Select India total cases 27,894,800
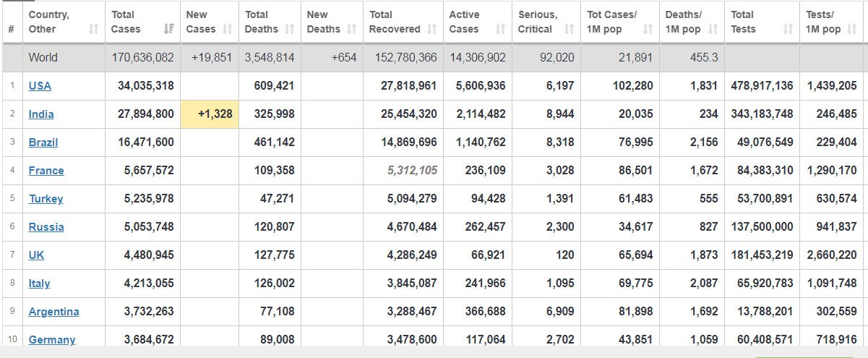 [146, 114]
